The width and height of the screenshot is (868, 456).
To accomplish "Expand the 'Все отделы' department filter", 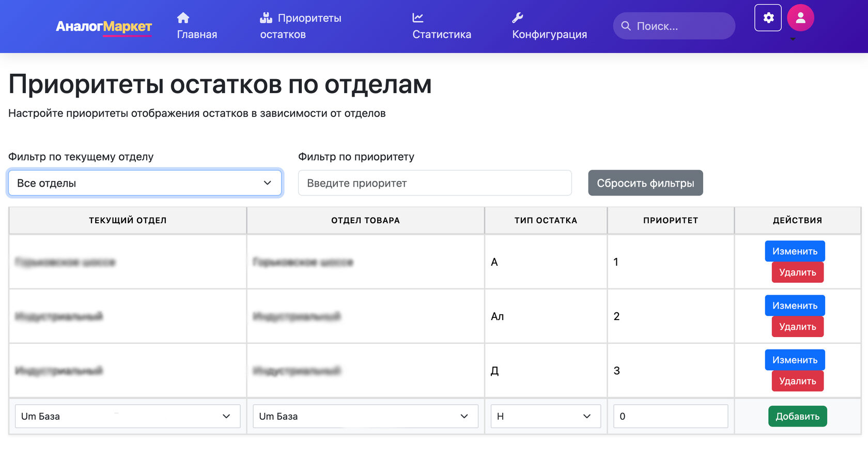I will [x=145, y=183].
